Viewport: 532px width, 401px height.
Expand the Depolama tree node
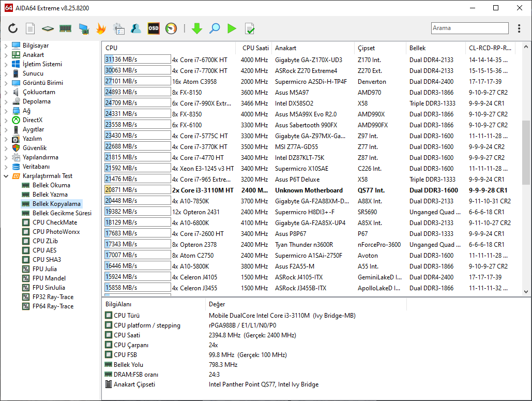click(6, 101)
